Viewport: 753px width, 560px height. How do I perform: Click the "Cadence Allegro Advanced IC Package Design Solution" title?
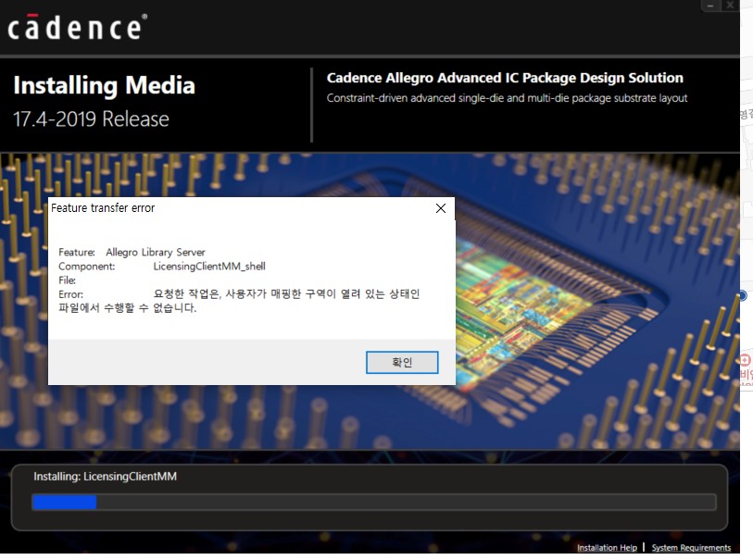click(x=505, y=78)
